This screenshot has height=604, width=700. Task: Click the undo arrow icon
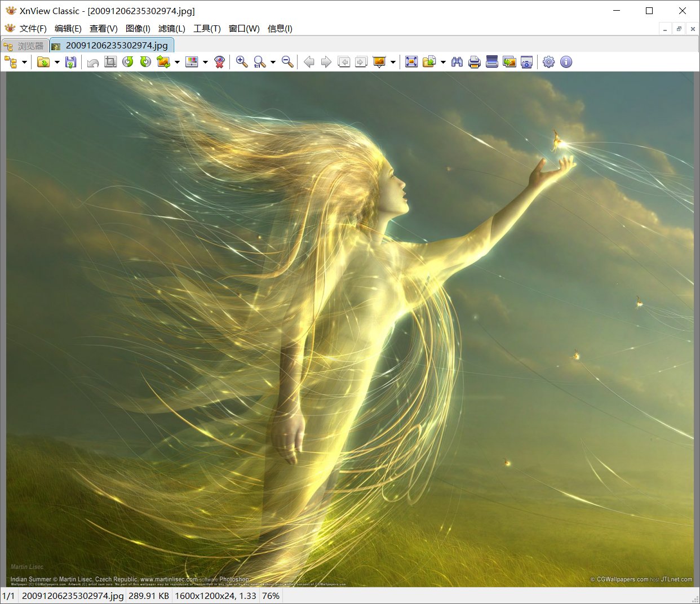pyautogui.click(x=93, y=62)
